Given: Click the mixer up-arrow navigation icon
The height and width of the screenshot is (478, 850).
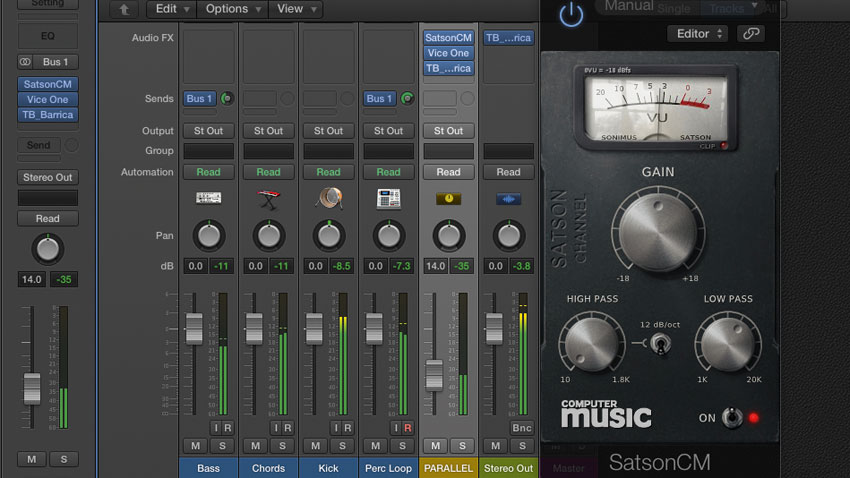Looking at the screenshot, I should coord(124,9).
